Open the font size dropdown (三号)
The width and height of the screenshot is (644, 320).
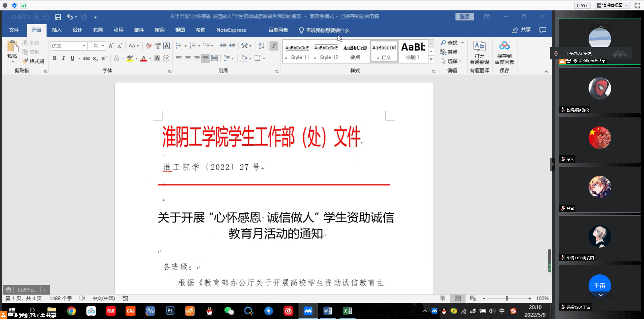tap(103, 46)
